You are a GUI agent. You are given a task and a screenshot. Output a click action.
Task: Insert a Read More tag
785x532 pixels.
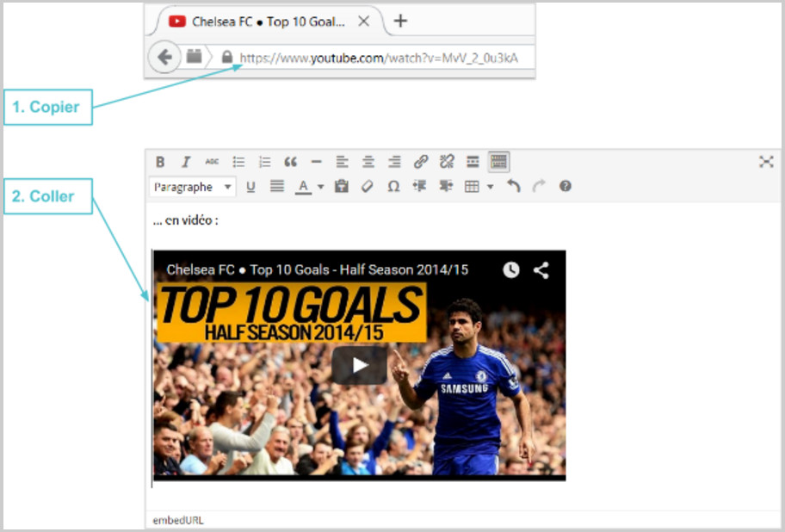click(473, 162)
